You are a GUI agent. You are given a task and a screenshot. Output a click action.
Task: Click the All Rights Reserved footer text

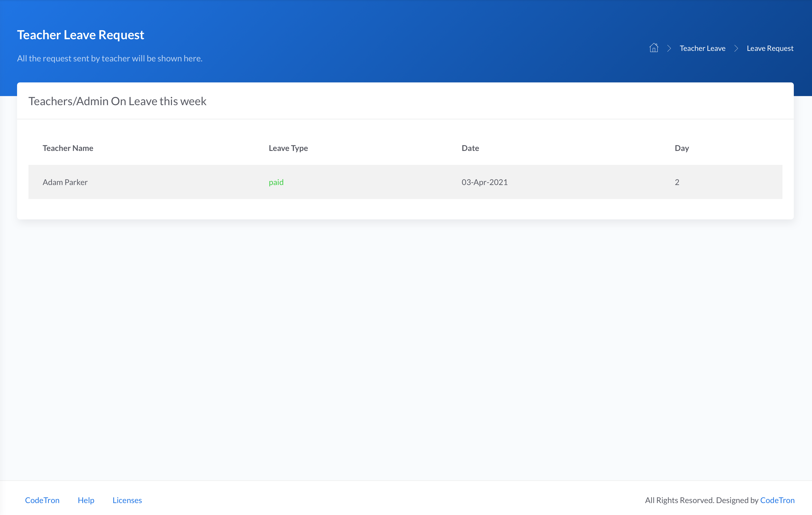pyautogui.click(x=679, y=500)
